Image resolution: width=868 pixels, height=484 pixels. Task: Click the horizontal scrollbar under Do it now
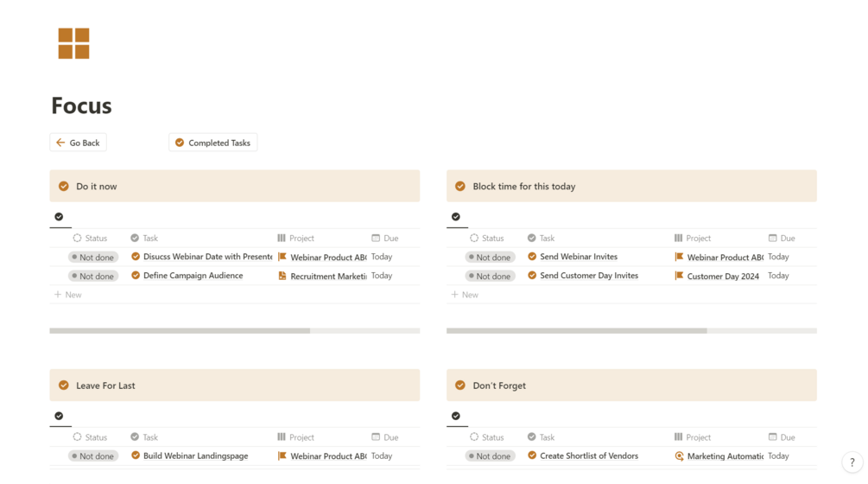pyautogui.click(x=180, y=331)
